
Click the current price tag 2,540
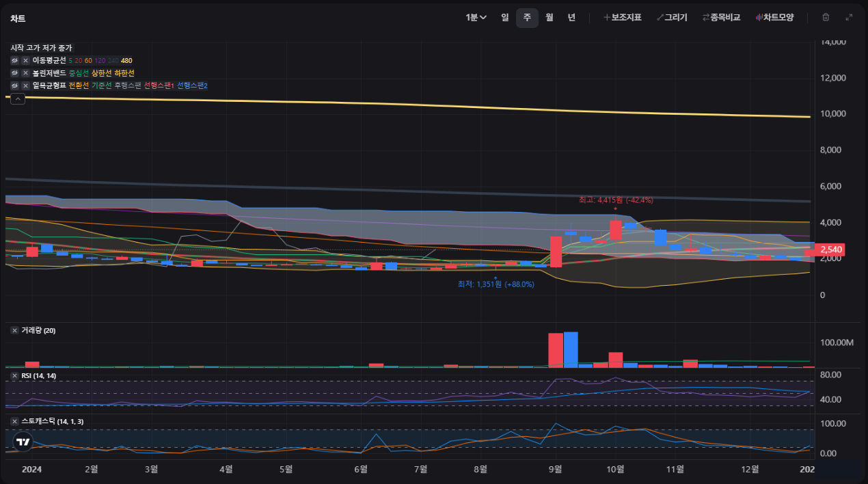point(831,250)
